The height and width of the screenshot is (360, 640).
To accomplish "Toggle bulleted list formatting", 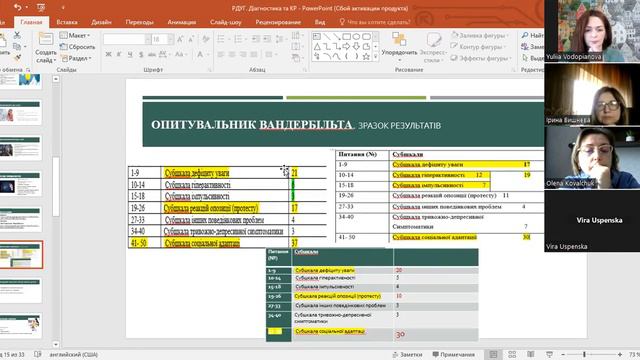I will pos(222,39).
